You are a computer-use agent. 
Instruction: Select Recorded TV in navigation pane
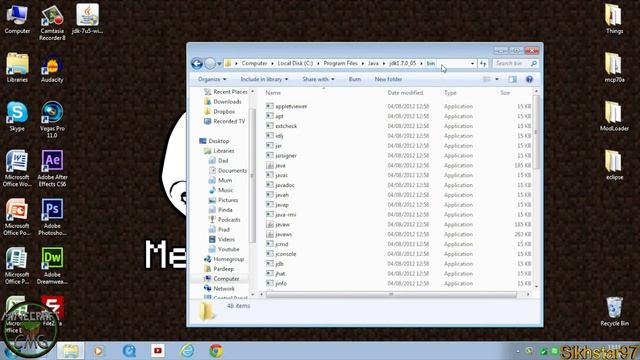click(224, 121)
